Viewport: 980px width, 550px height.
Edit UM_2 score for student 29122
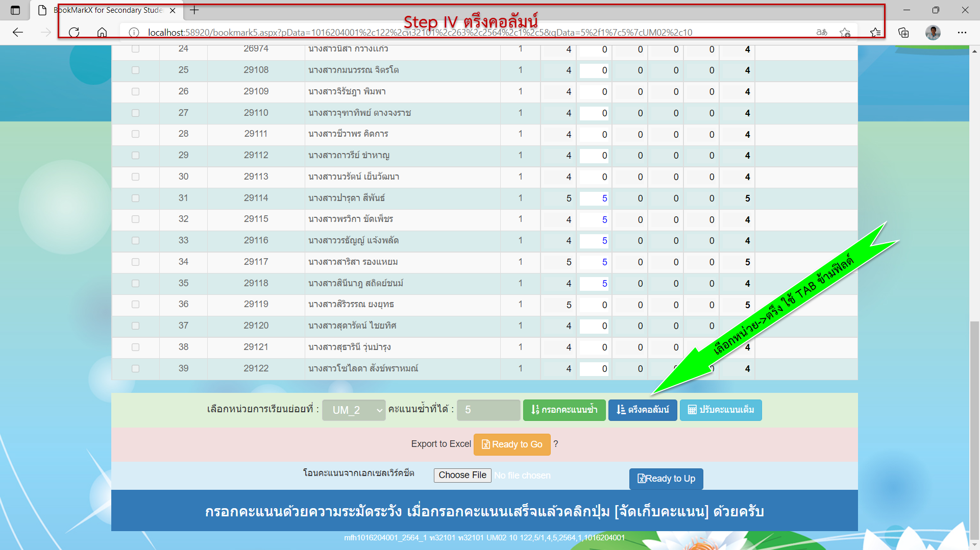coord(594,369)
